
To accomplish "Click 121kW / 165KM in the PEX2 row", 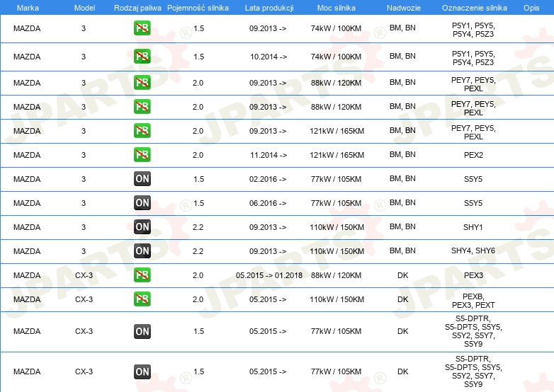I will point(337,155).
